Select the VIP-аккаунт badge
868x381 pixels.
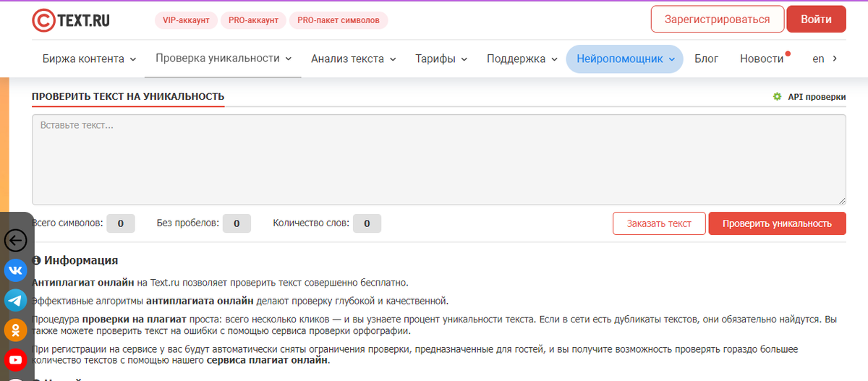tap(186, 20)
